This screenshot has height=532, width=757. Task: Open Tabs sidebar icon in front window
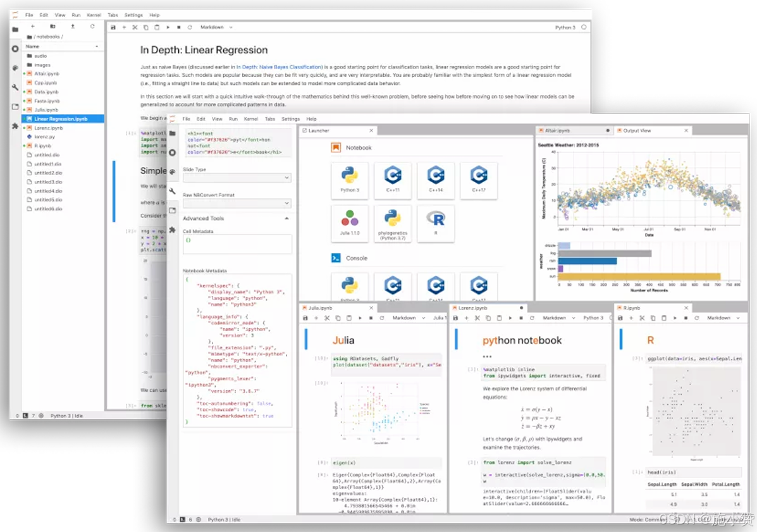point(173,211)
